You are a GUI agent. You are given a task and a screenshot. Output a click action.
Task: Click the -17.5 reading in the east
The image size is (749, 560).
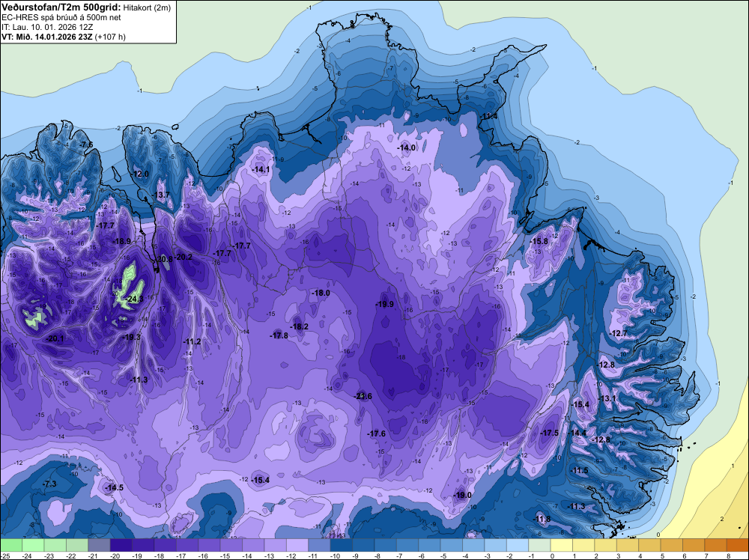tap(549, 433)
